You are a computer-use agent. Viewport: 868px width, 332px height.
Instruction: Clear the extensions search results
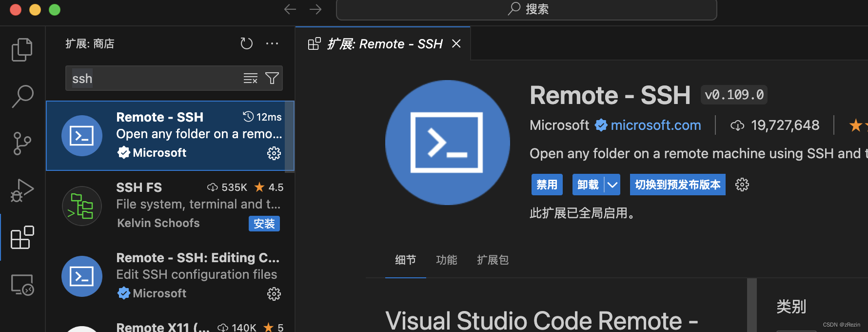pyautogui.click(x=250, y=78)
